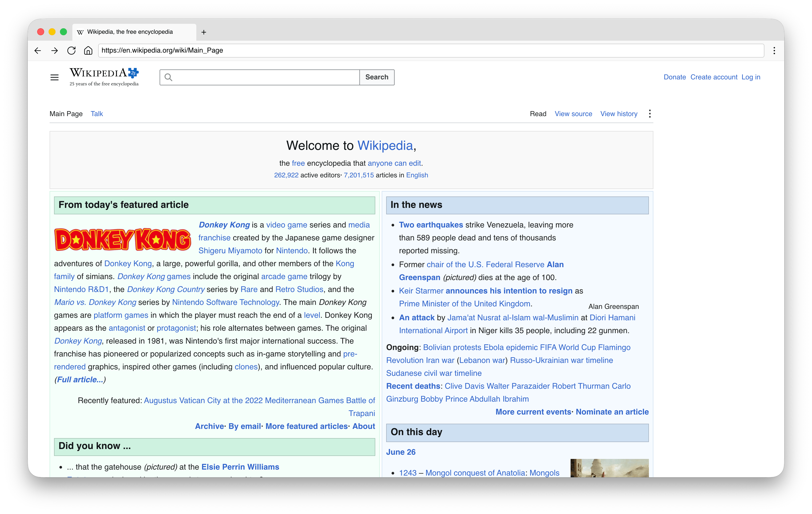Open the Full article link
The width and height of the screenshot is (812, 514).
coord(80,380)
